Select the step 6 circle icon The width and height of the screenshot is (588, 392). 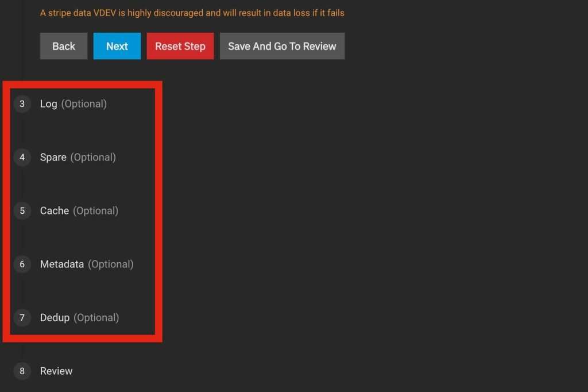(22, 264)
